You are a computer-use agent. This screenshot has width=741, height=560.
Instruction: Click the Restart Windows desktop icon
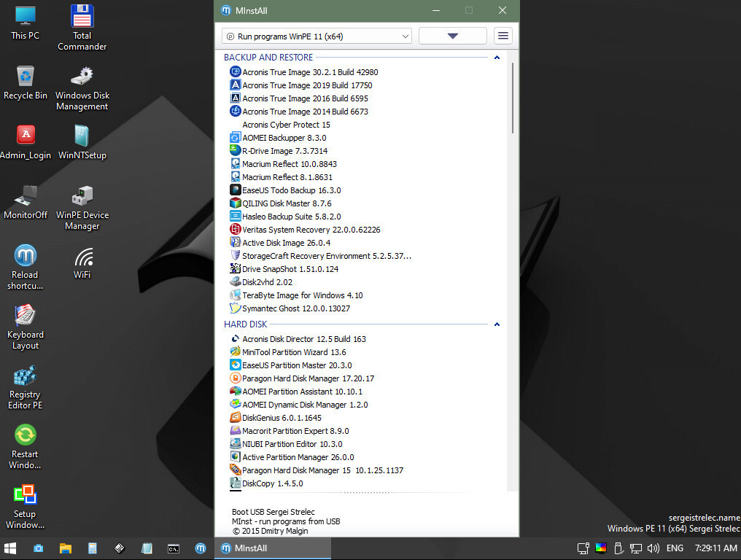[x=25, y=446]
